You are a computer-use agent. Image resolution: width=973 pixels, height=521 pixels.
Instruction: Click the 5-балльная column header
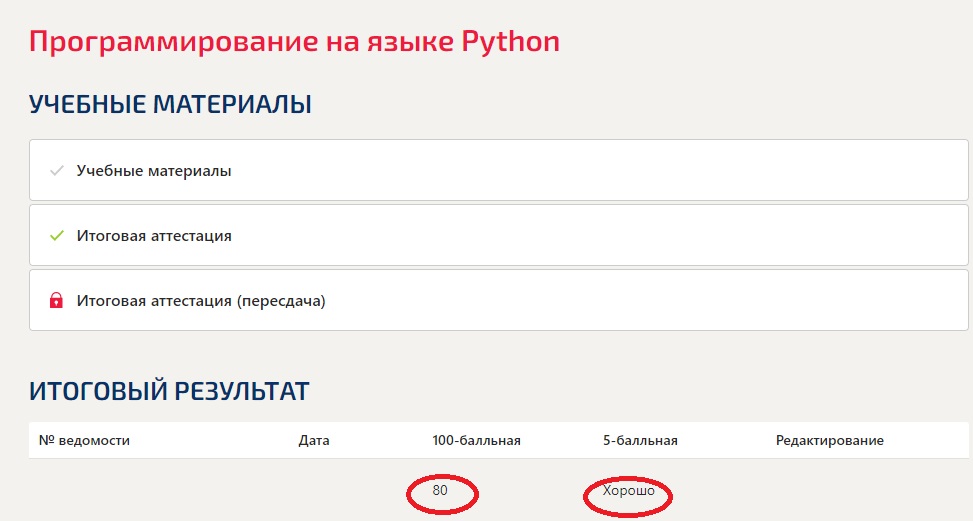(x=640, y=440)
